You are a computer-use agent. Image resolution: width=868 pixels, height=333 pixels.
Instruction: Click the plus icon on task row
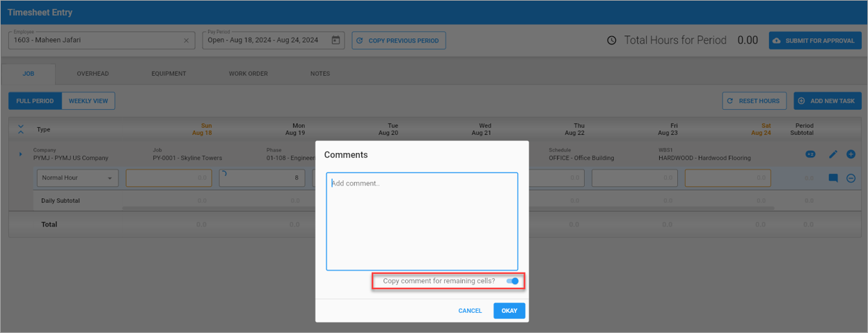851,154
